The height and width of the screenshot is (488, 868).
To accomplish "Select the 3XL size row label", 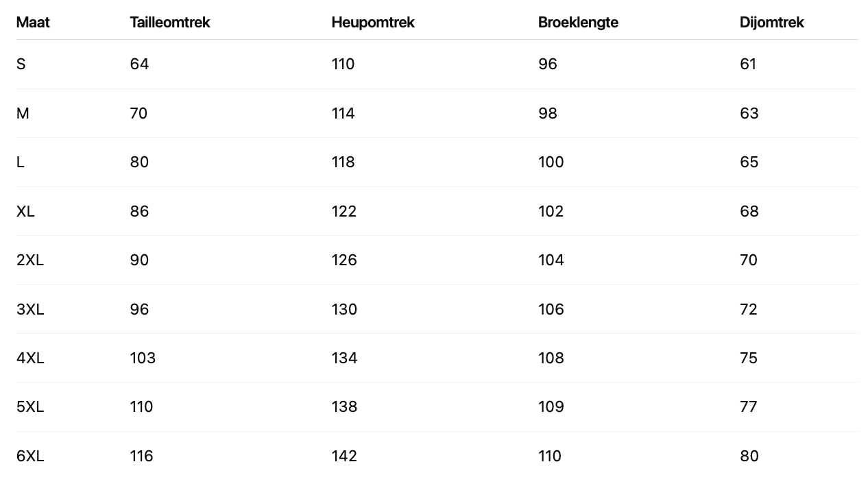I will [30, 309].
